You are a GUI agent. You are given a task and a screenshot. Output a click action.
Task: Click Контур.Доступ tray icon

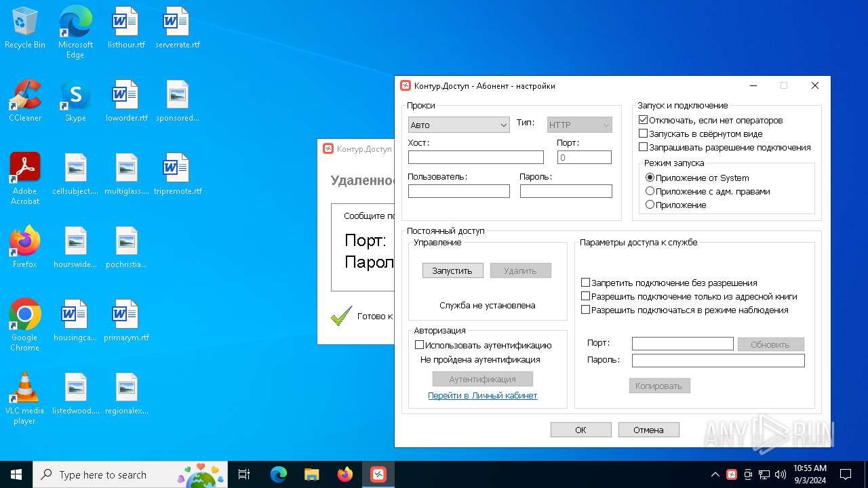point(732,474)
